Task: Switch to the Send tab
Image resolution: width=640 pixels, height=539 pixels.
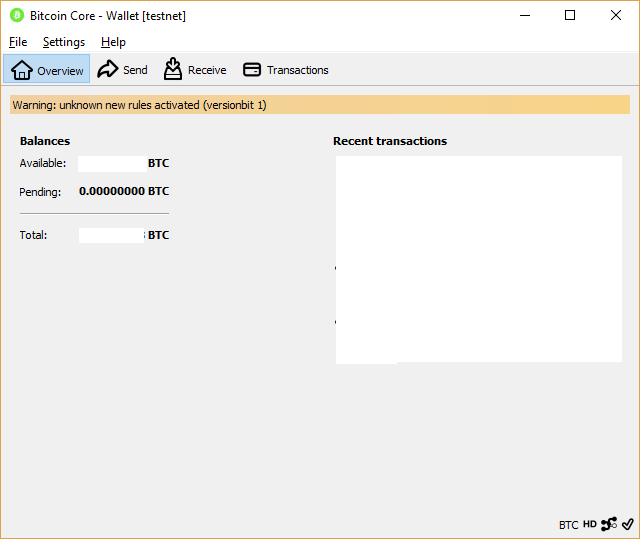Action: click(x=122, y=69)
